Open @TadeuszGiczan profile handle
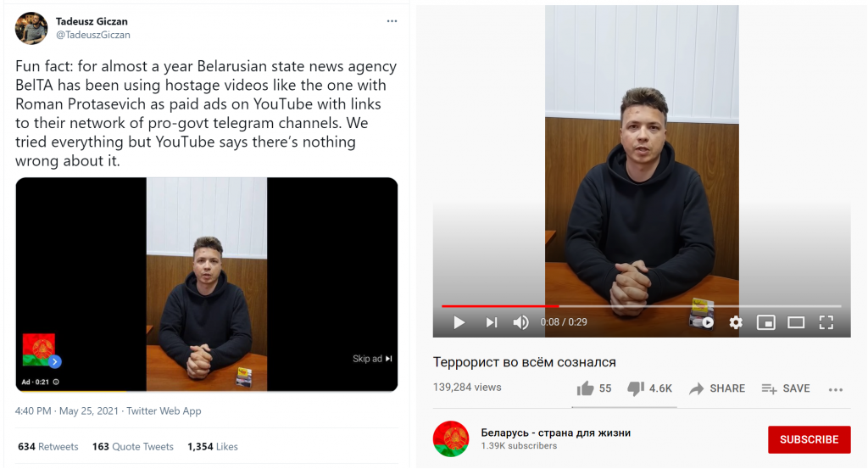The height and width of the screenshot is (469, 868). tap(93, 35)
